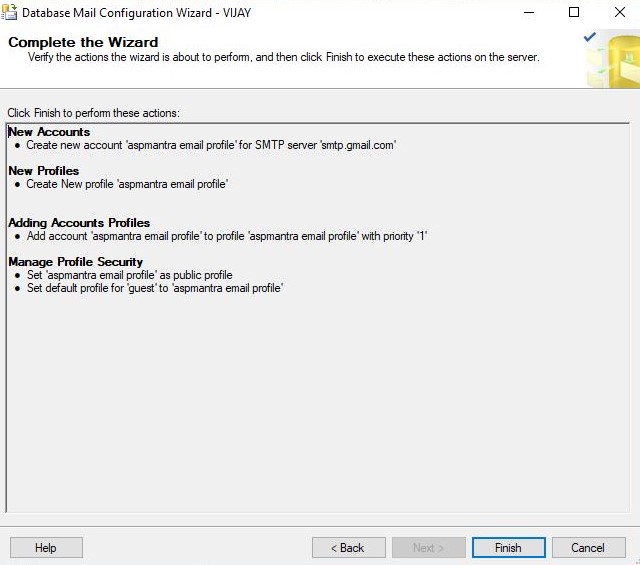Select the 'Adding Accounts Profiles' heading
The image size is (640, 565).
(79, 222)
